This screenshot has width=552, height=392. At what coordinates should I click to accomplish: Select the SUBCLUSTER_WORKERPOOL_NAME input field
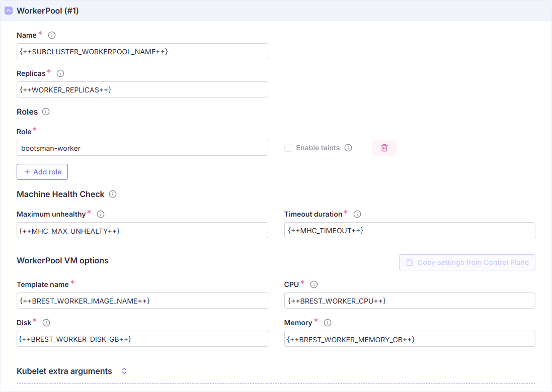[x=142, y=51]
